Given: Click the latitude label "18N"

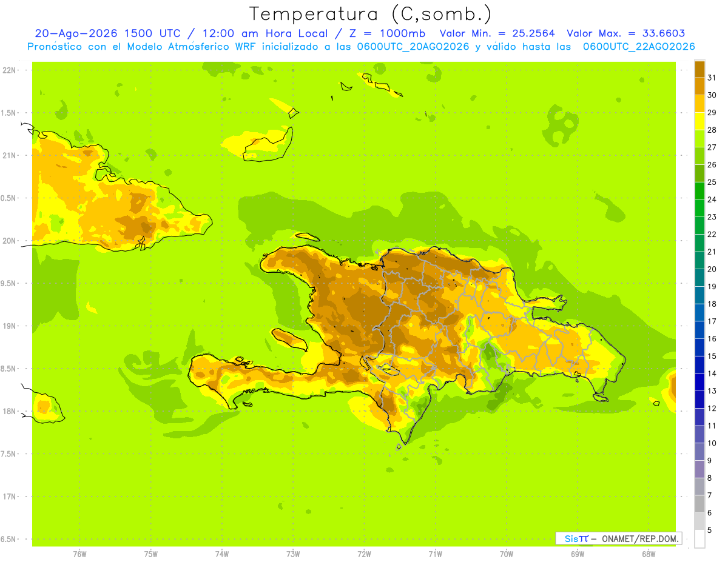Looking at the screenshot, I should (x=9, y=411).
